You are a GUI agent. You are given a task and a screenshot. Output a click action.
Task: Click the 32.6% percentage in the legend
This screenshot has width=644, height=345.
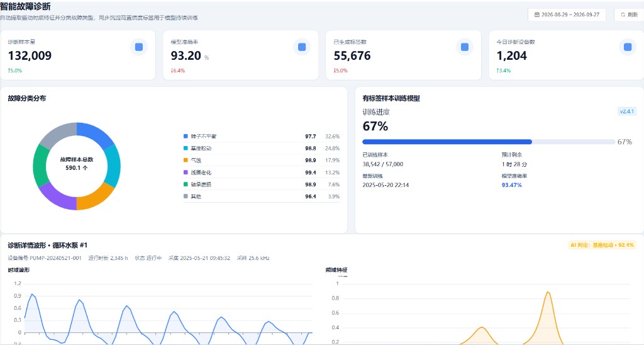click(332, 136)
